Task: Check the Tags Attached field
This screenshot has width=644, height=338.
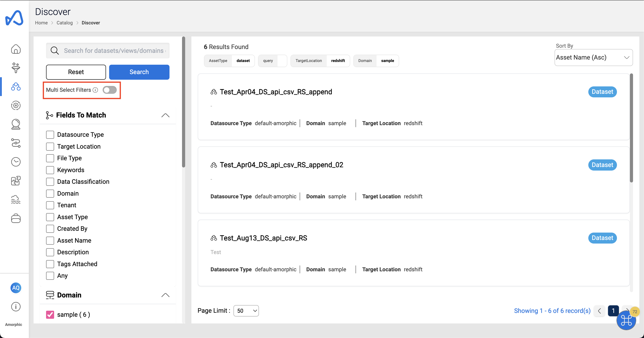Action: (x=50, y=264)
